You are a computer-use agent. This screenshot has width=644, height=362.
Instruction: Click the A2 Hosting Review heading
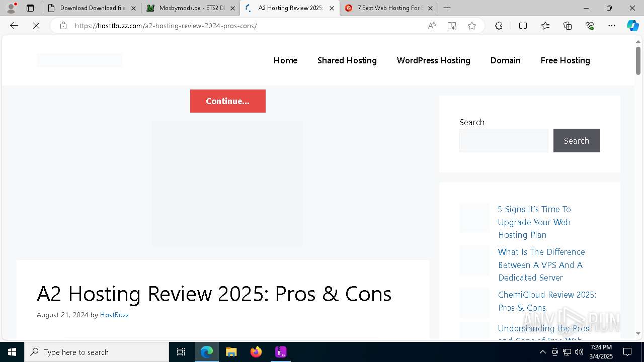click(214, 294)
